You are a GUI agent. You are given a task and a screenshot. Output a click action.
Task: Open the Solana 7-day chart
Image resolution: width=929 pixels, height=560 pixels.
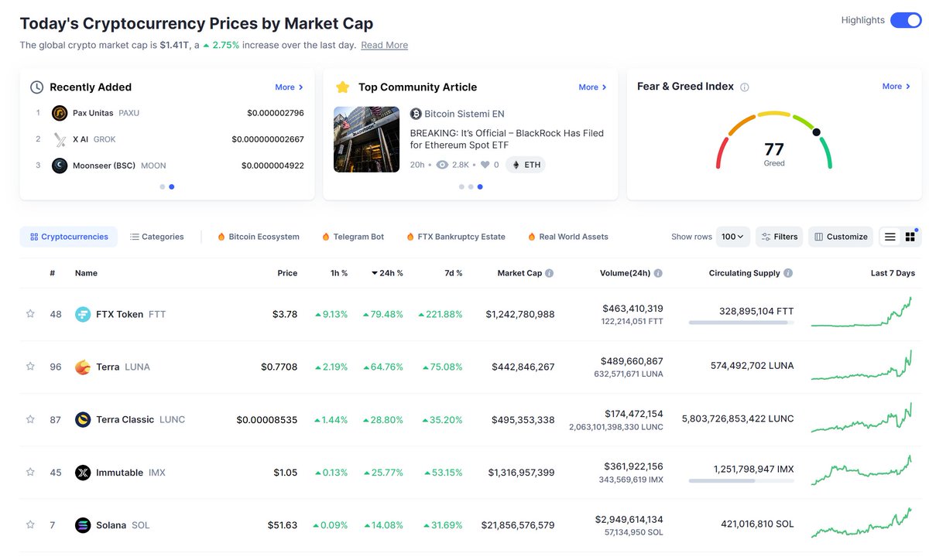point(862,523)
